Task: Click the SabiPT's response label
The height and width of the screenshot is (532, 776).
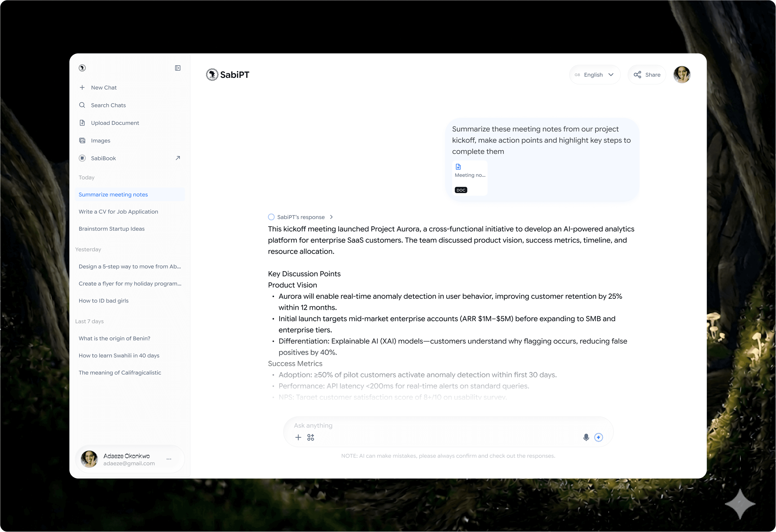Action: (x=301, y=217)
